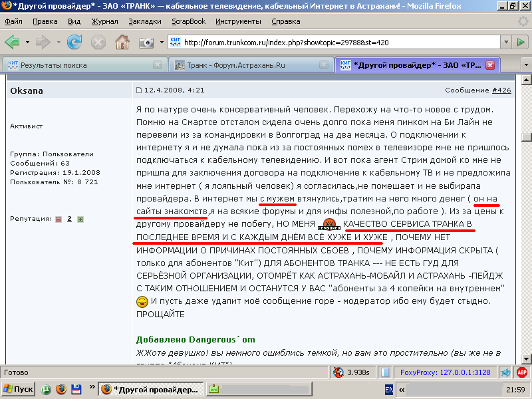Viewport: 532px width, 399px height.
Task: Click the page scrollbar down arrow
Action: point(526,358)
